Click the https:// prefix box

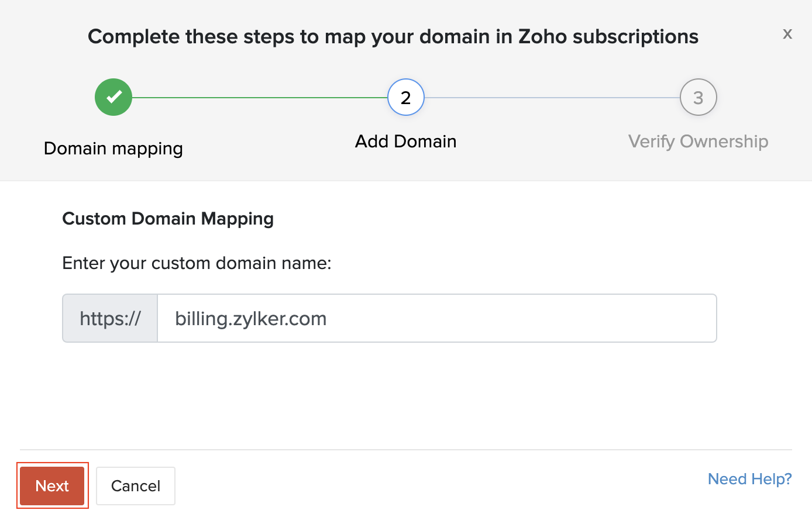coord(110,318)
